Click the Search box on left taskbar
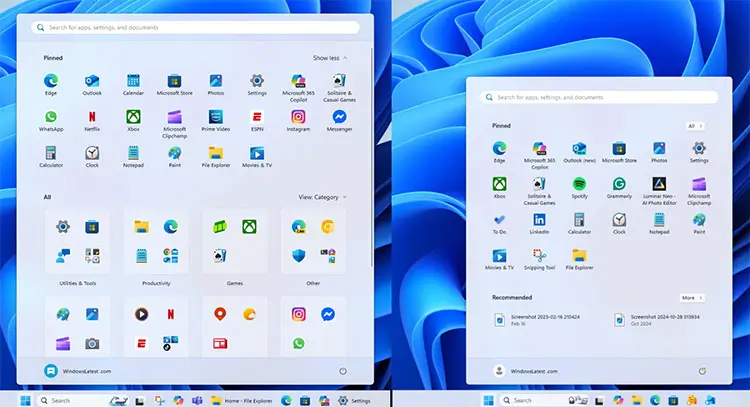Image resolution: width=750 pixels, height=407 pixels. click(x=83, y=400)
